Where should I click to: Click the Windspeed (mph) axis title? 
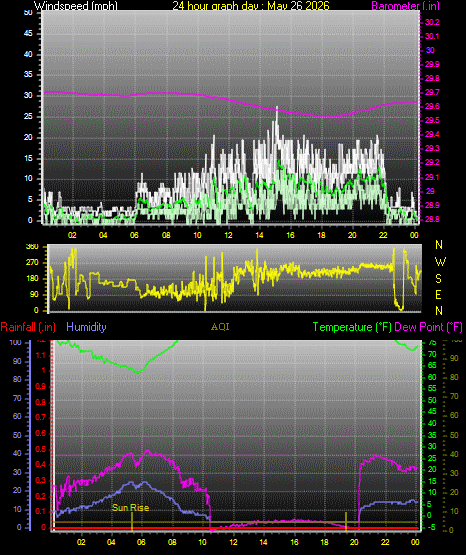point(76,6)
